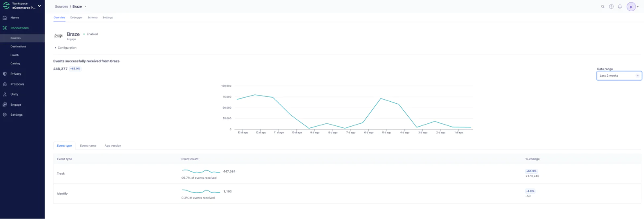Viewport: 644px width, 219px height.
Task: Open Destinations in the sidebar
Action: click(18, 47)
